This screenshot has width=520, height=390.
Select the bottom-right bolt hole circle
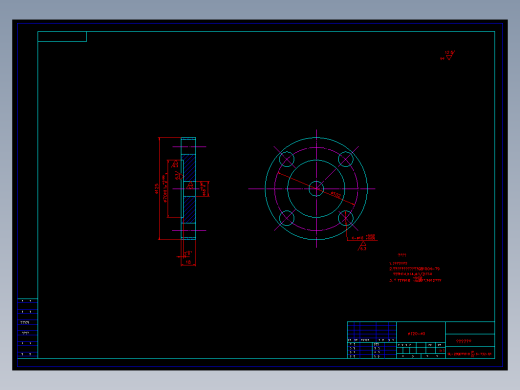346,218
